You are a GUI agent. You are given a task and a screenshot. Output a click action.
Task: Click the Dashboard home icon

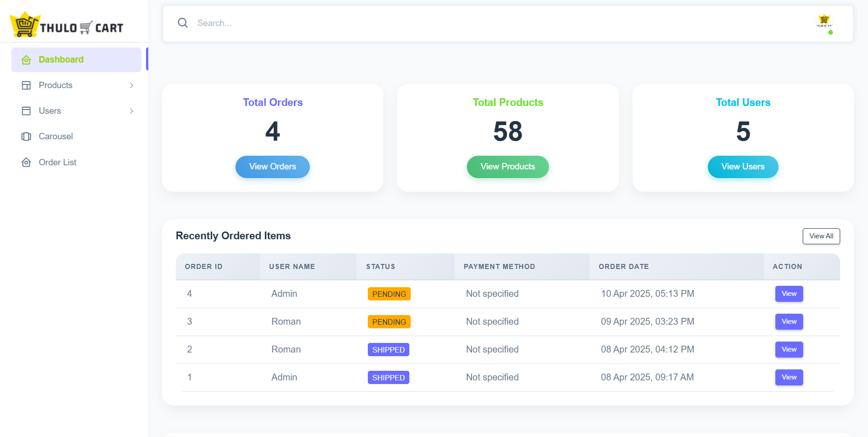(x=26, y=60)
